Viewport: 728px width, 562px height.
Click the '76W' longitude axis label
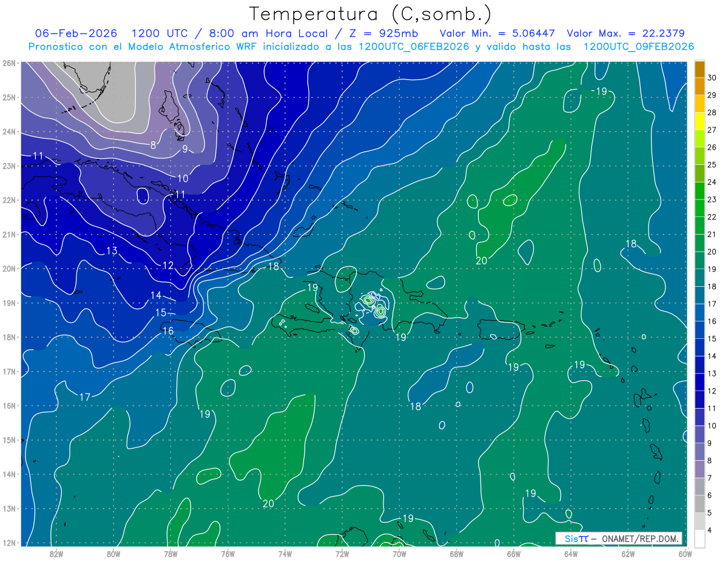[x=227, y=554]
